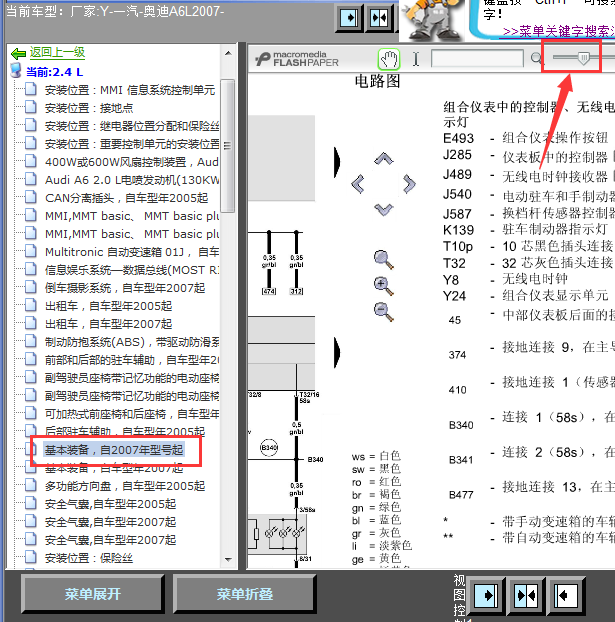This screenshot has width=615, height=622.
Task: Click the document icon beside 安装位置：保险丝
Action: [x=31, y=557]
